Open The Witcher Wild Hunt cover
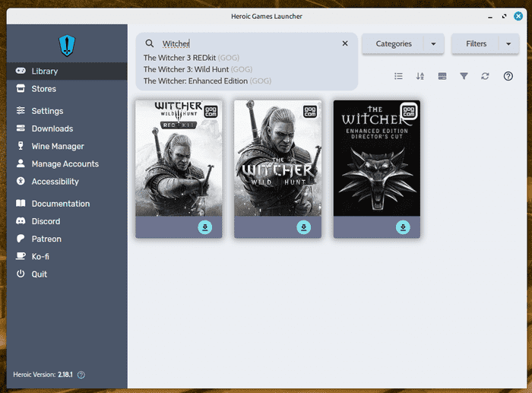 (x=277, y=158)
